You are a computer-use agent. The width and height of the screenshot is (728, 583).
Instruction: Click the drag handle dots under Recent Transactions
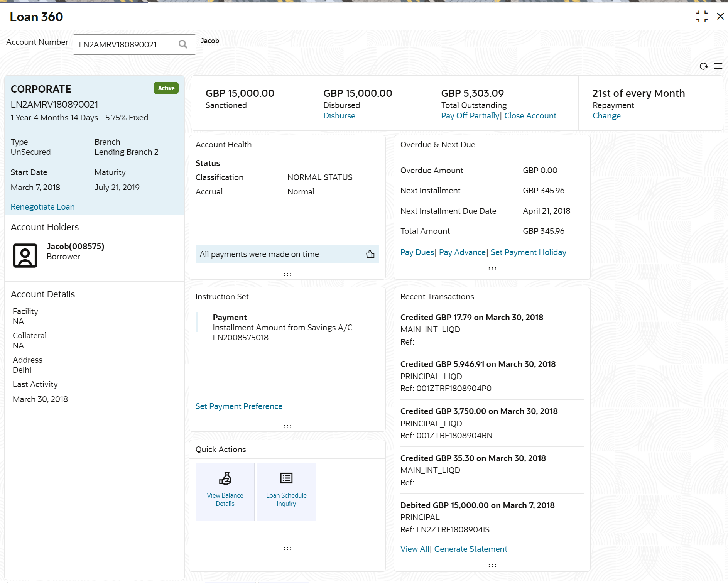click(x=492, y=566)
